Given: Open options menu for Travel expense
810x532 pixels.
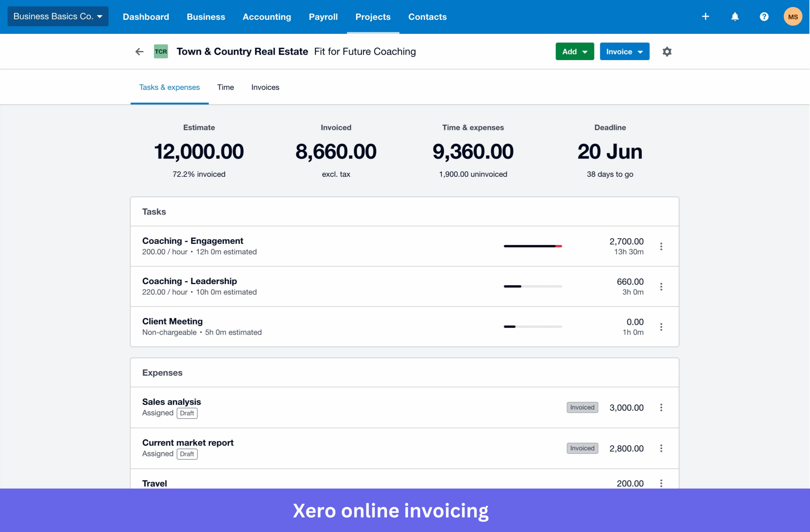Looking at the screenshot, I should (x=661, y=483).
